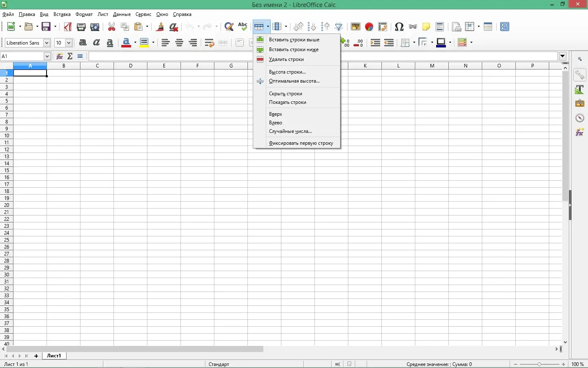
Task: Open a file with the folder icon
Action: click(x=29, y=27)
